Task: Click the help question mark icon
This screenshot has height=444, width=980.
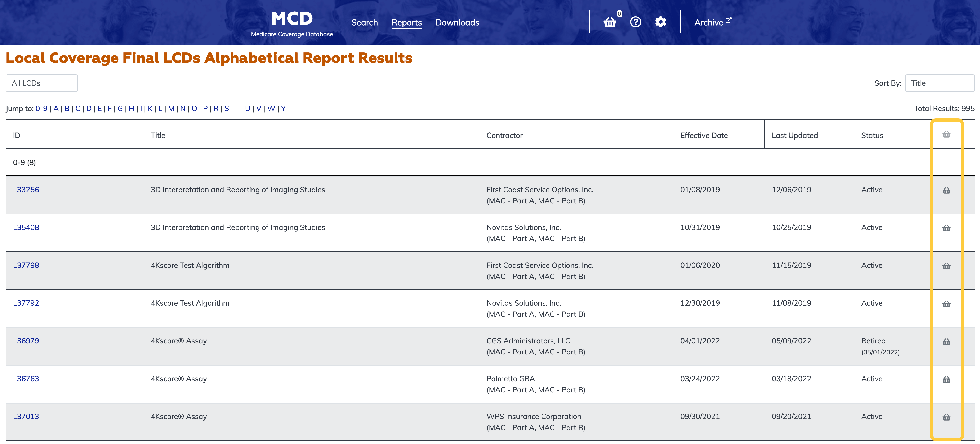Action: click(635, 22)
